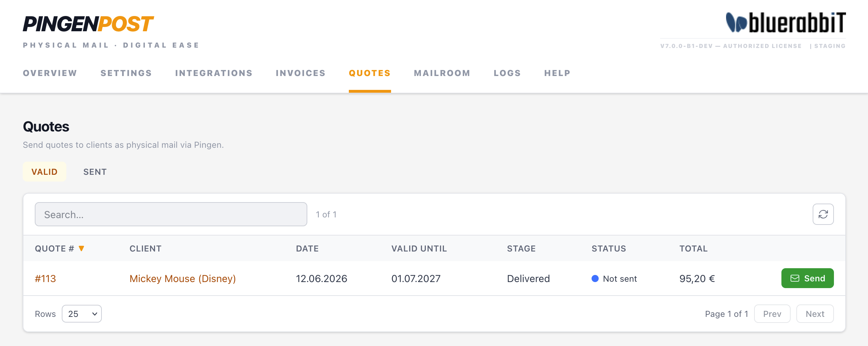Click the date 12.06.2026 cell
The width and height of the screenshot is (868, 346).
pyautogui.click(x=322, y=279)
